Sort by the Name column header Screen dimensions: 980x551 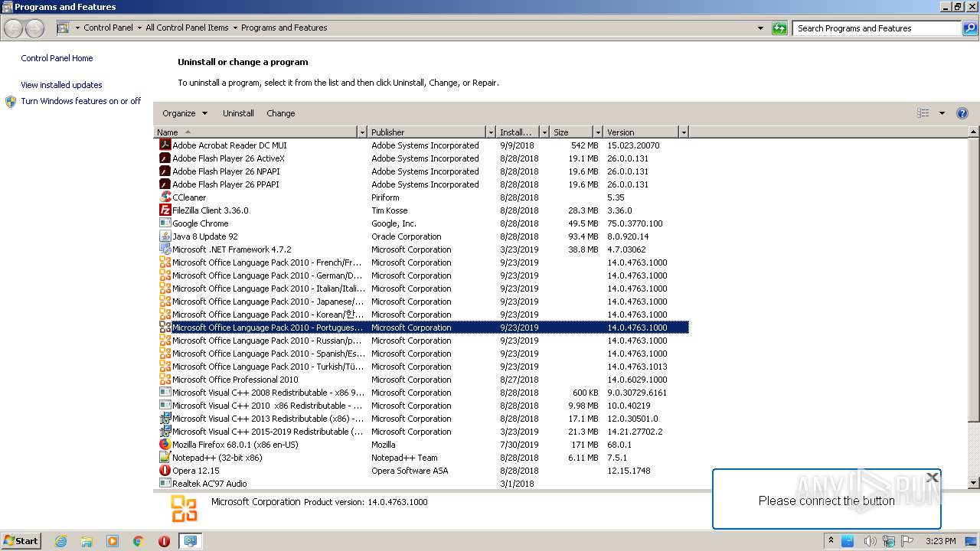click(256, 132)
